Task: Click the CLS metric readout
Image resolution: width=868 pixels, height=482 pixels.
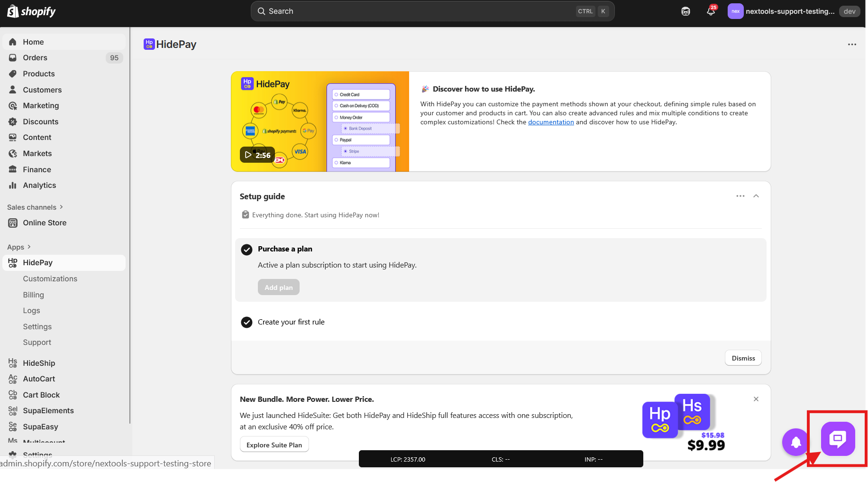Action: click(x=501, y=459)
